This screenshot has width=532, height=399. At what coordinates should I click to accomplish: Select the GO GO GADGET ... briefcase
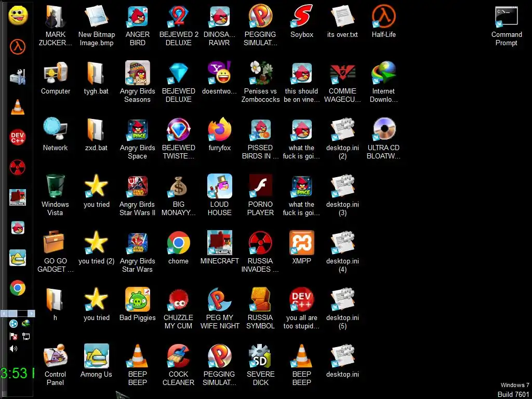click(x=55, y=252)
